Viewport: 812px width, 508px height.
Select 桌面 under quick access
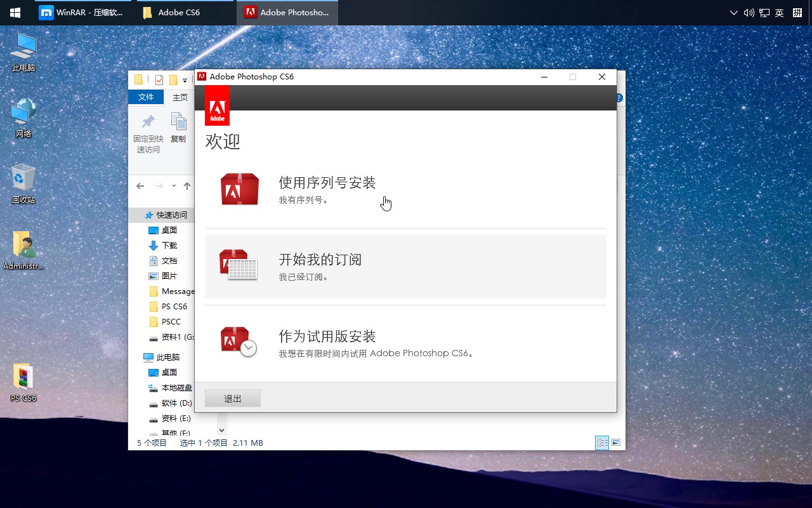tap(163, 231)
